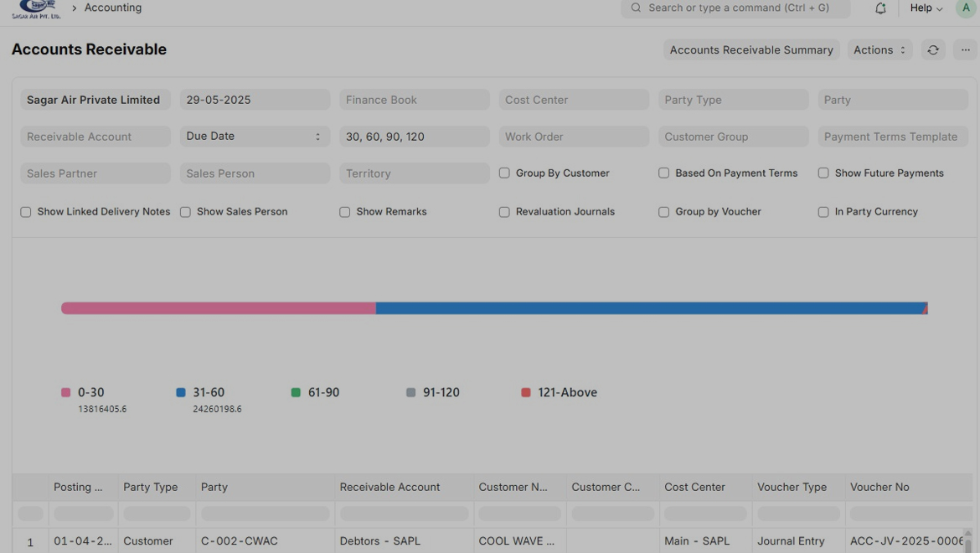980x553 pixels.
Task: Tick the Show Future Payments checkbox
Action: tap(823, 173)
